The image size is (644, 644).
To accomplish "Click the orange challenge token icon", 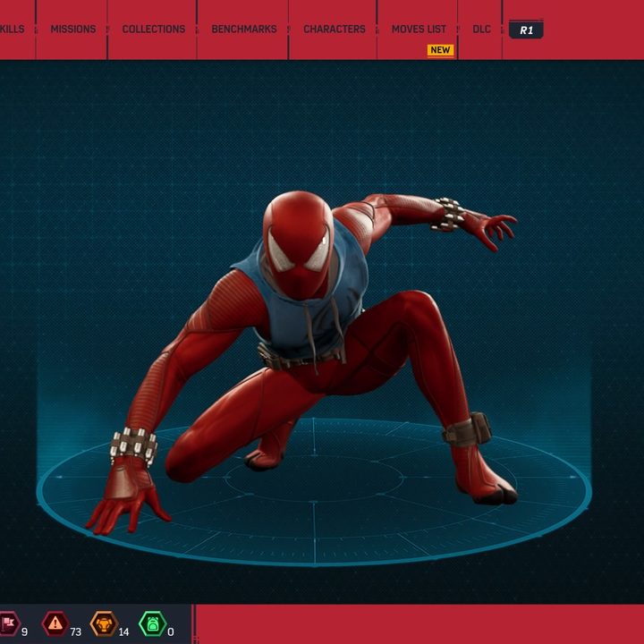I will tap(104, 623).
